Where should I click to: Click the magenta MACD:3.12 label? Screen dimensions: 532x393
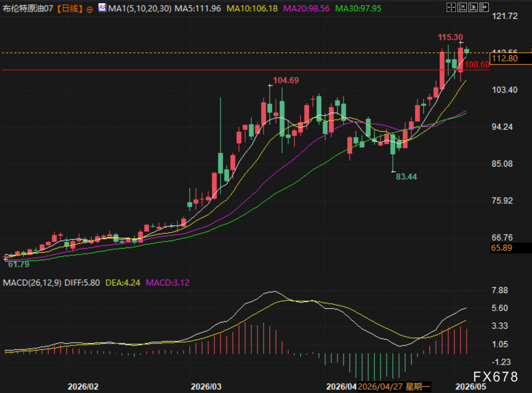coord(168,283)
